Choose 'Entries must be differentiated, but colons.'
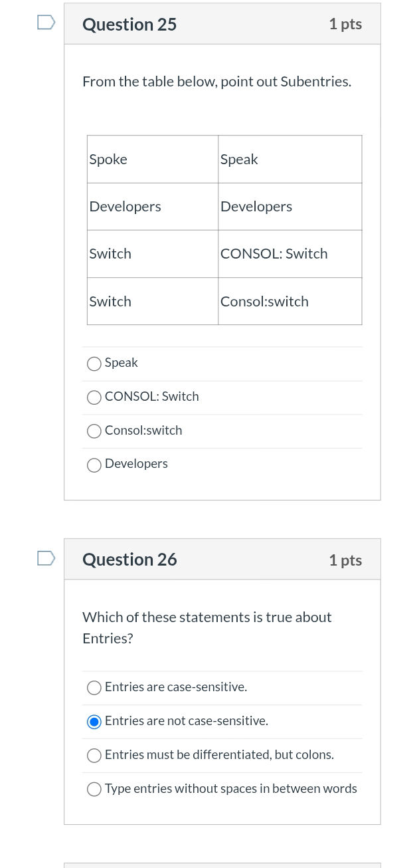The height and width of the screenshot is (868, 419). click(x=94, y=756)
